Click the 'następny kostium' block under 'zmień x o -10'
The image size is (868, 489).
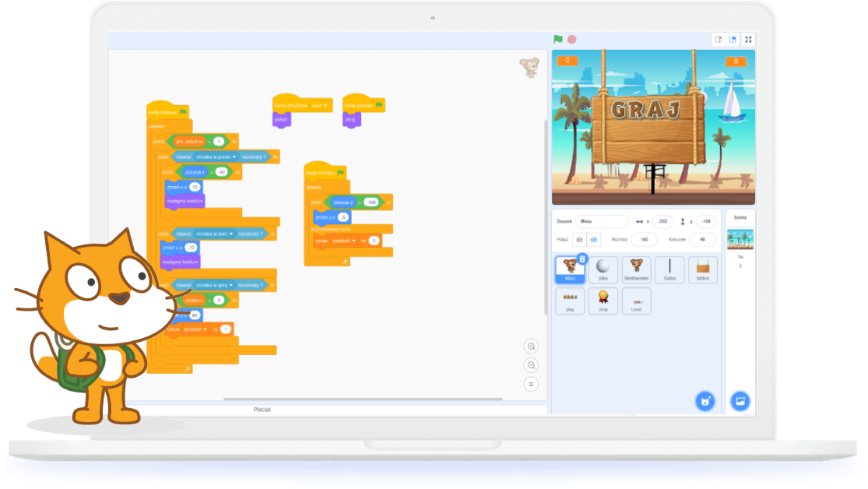[x=181, y=262]
